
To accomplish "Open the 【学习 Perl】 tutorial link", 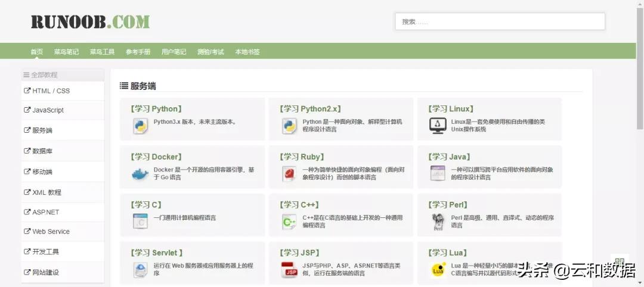I will pos(448,205).
